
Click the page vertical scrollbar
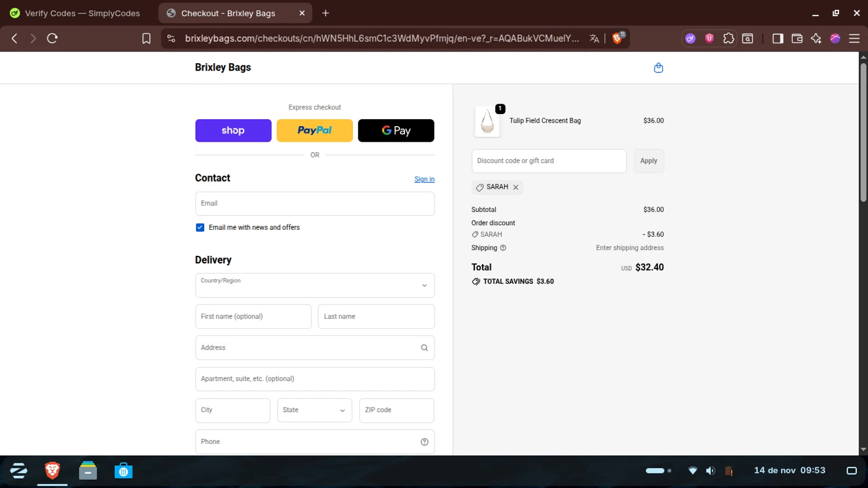coord(863,133)
